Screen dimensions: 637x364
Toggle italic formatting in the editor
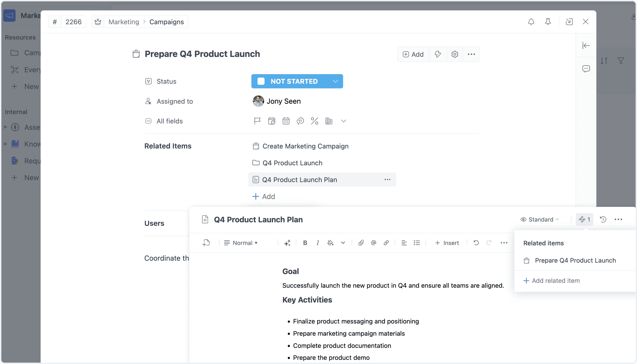click(x=318, y=243)
